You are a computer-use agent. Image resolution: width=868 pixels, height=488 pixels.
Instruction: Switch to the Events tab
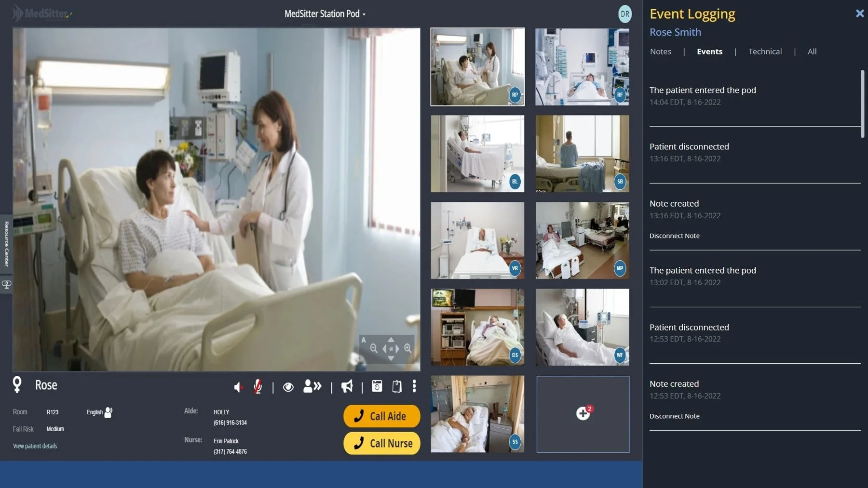(x=709, y=52)
